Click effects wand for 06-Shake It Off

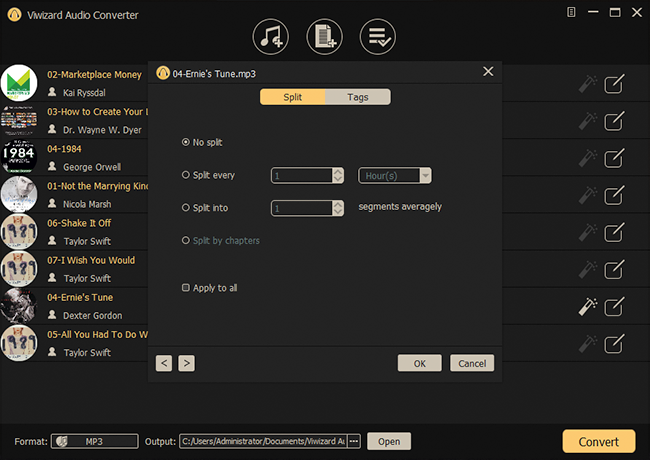pyautogui.click(x=588, y=232)
